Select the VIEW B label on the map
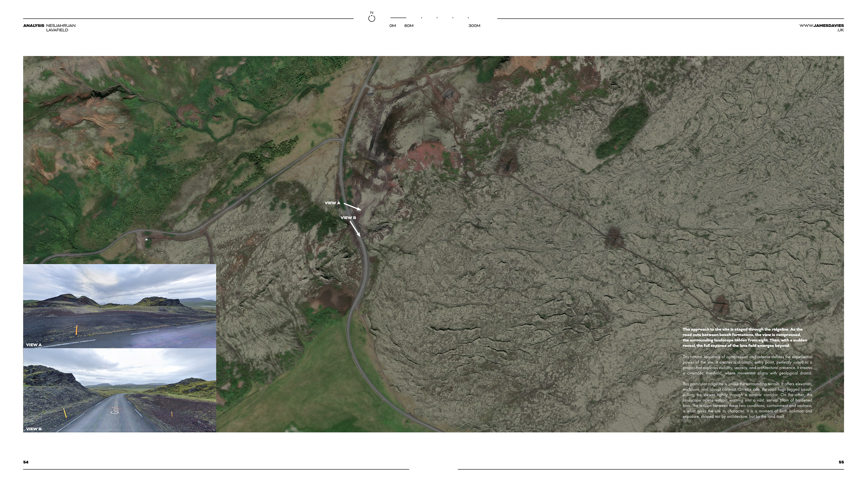 click(348, 218)
